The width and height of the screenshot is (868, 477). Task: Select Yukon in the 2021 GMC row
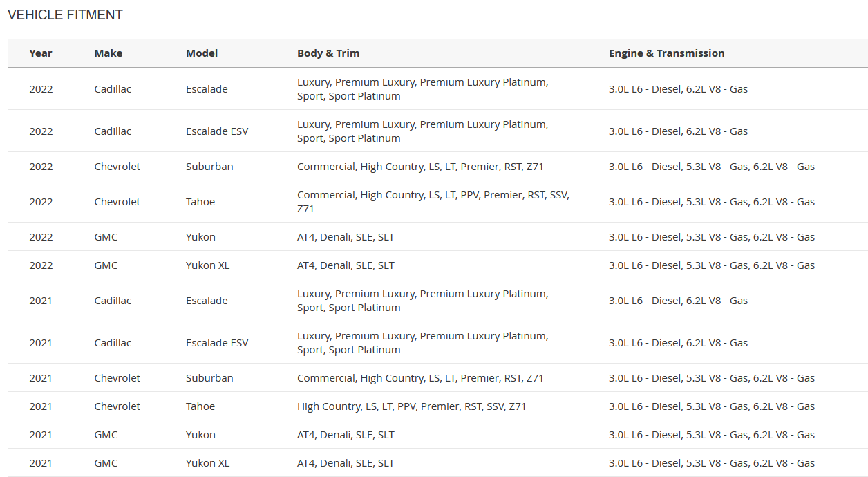(200, 435)
